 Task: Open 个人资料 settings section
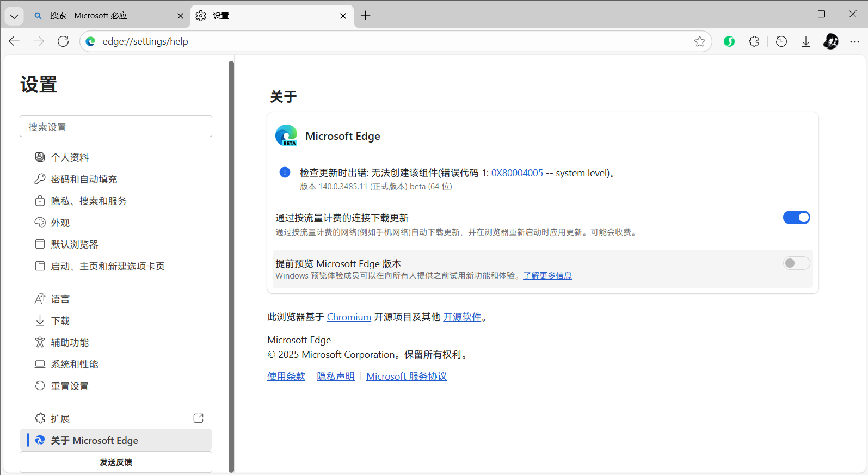116,157
